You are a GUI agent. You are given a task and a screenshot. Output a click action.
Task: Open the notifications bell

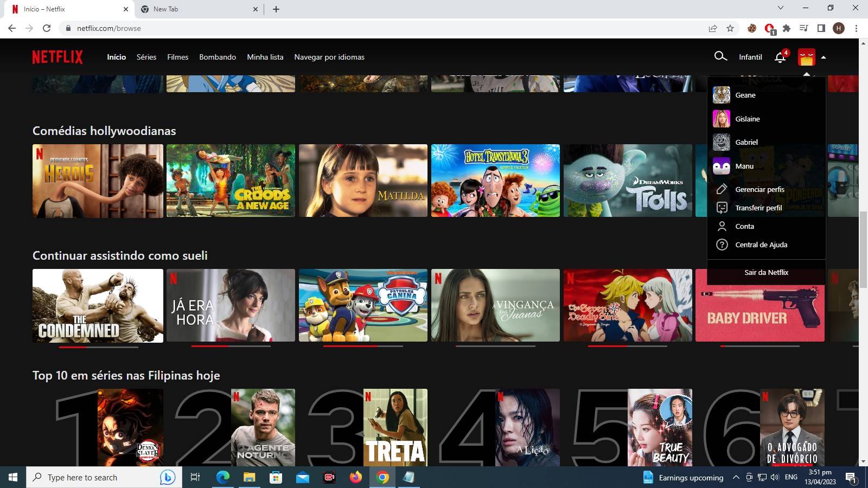pyautogui.click(x=780, y=57)
